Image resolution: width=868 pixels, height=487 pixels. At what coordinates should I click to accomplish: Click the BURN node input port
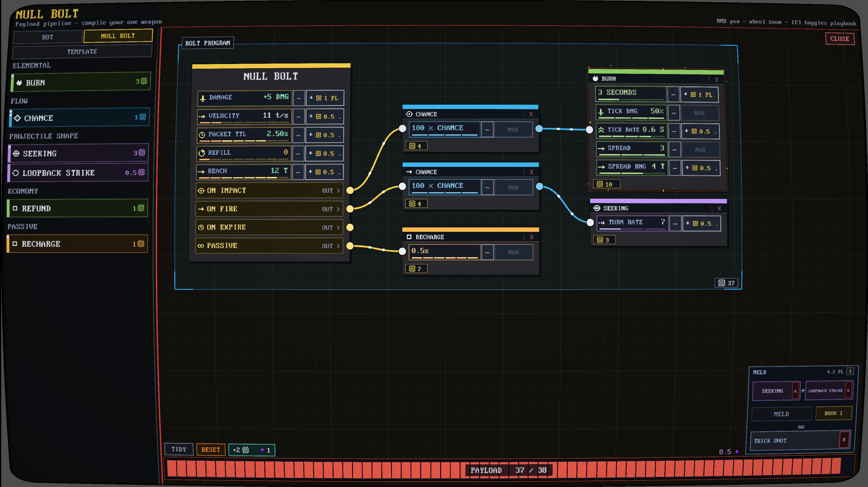[x=589, y=130]
